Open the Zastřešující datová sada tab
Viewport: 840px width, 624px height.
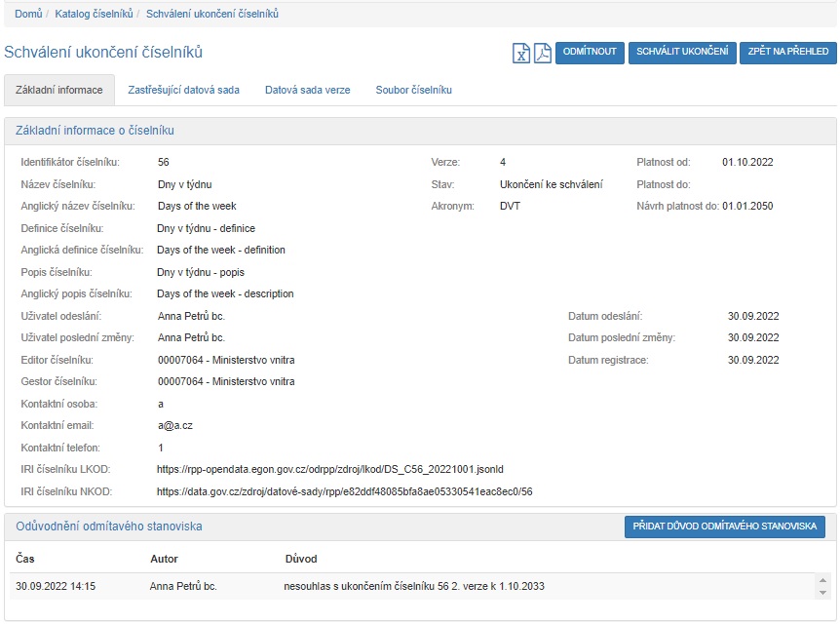click(x=183, y=90)
